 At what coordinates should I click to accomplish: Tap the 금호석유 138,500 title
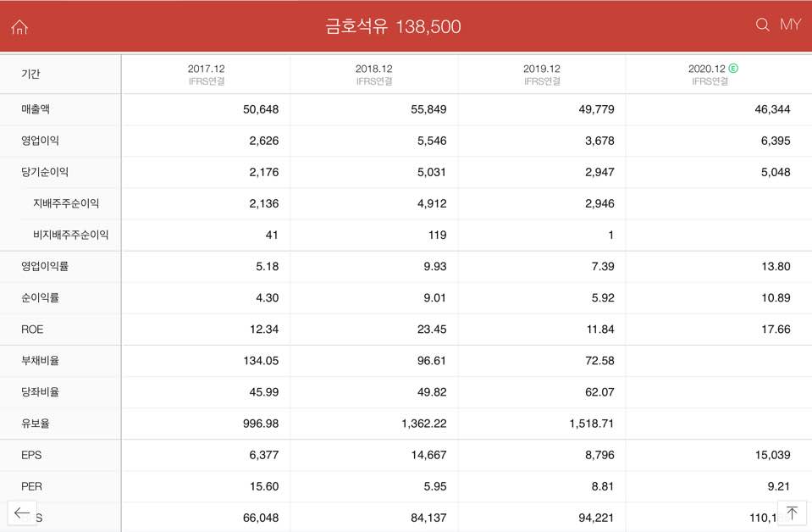coord(393,26)
